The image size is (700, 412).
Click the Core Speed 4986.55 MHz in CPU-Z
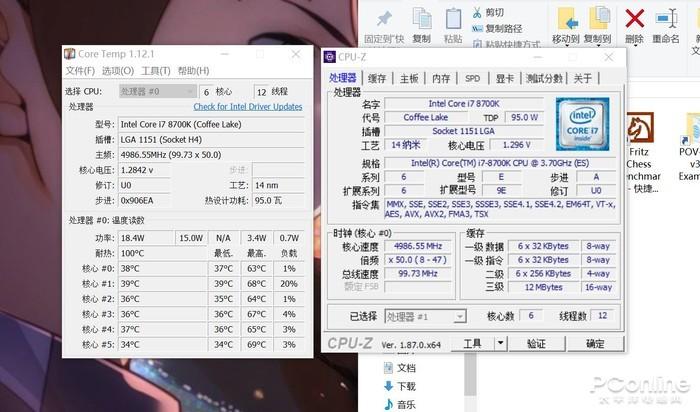(418, 246)
